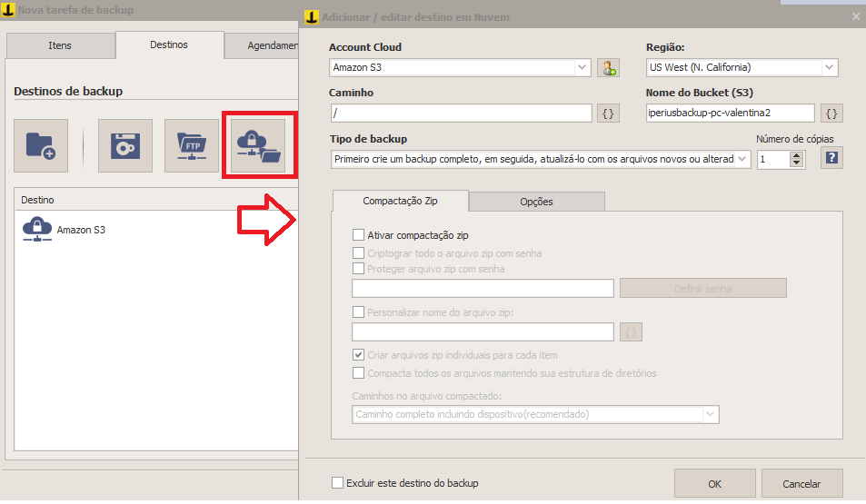Add an FTP destination

point(192,145)
